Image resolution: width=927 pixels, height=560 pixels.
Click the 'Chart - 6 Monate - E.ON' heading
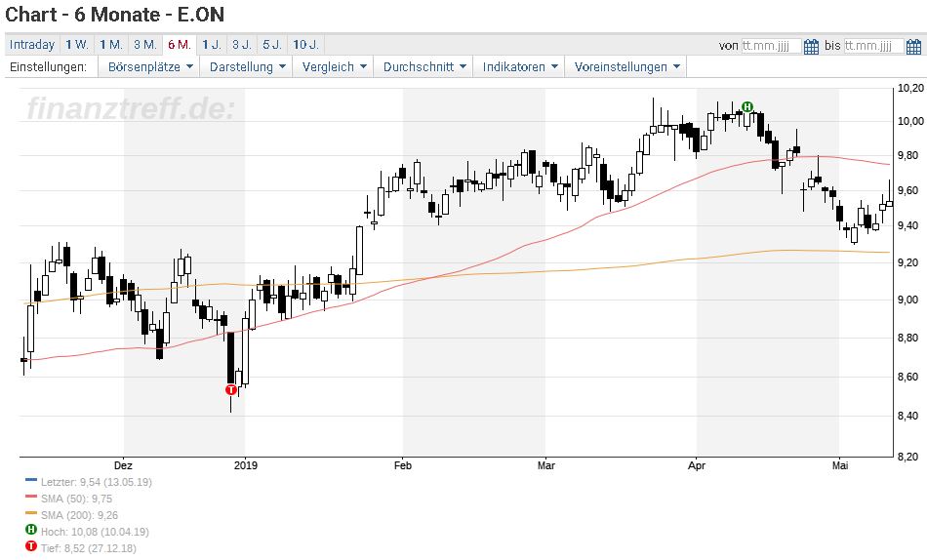click(115, 15)
